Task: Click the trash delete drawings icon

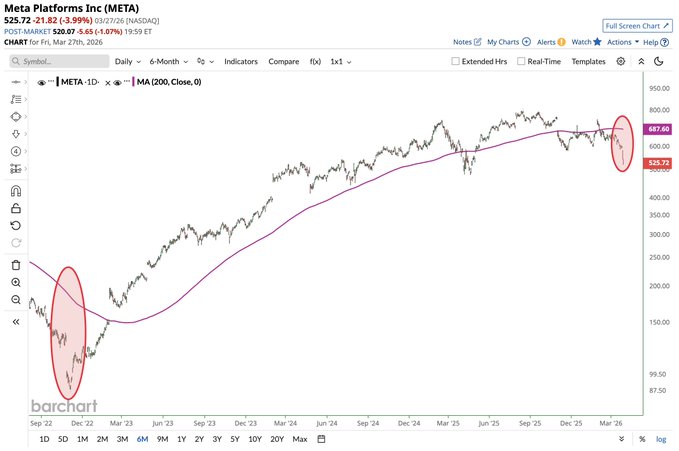Action: 16,264
